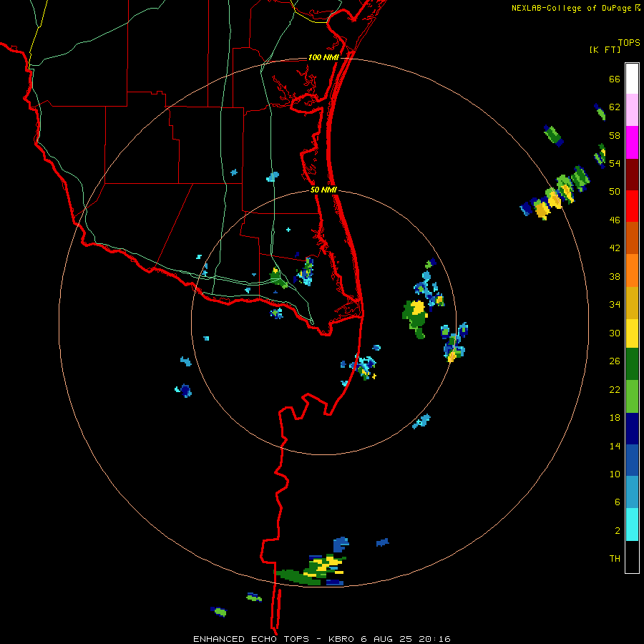The width and height of the screenshot is (644, 644).
Task: Click the legend value 38
Action: [615, 276]
